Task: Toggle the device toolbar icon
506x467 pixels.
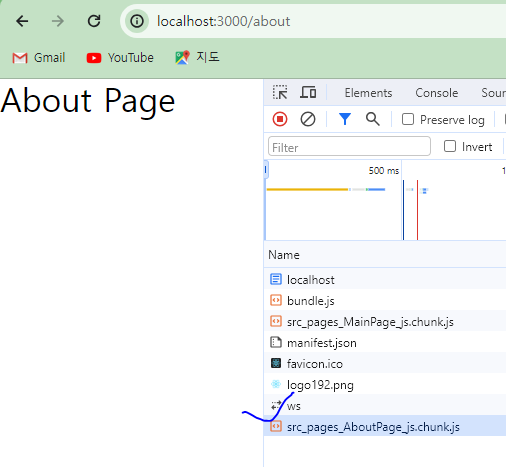Action: pos(308,93)
